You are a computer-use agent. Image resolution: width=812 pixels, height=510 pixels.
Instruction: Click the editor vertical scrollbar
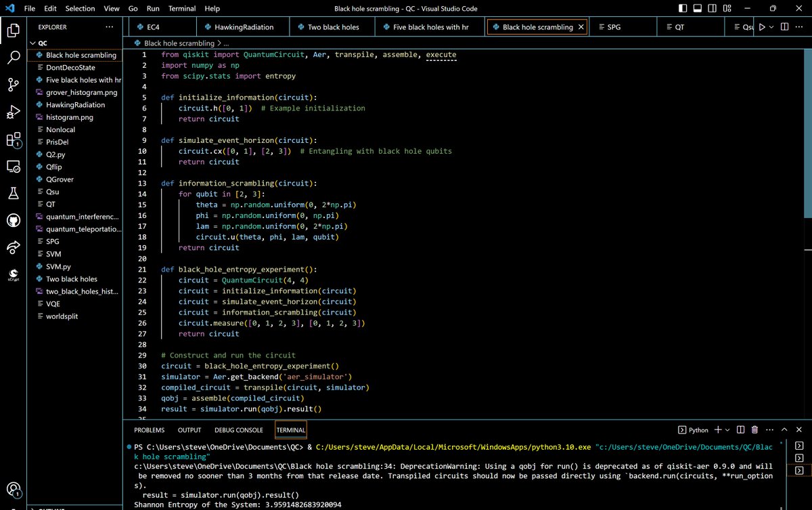coord(808,135)
